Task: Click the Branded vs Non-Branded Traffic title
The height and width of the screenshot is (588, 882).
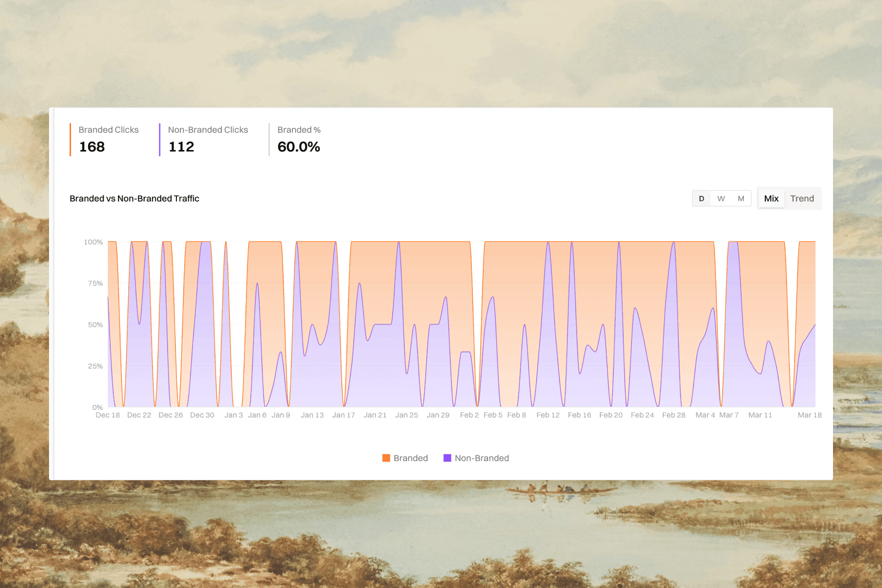Action: (134, 198)
